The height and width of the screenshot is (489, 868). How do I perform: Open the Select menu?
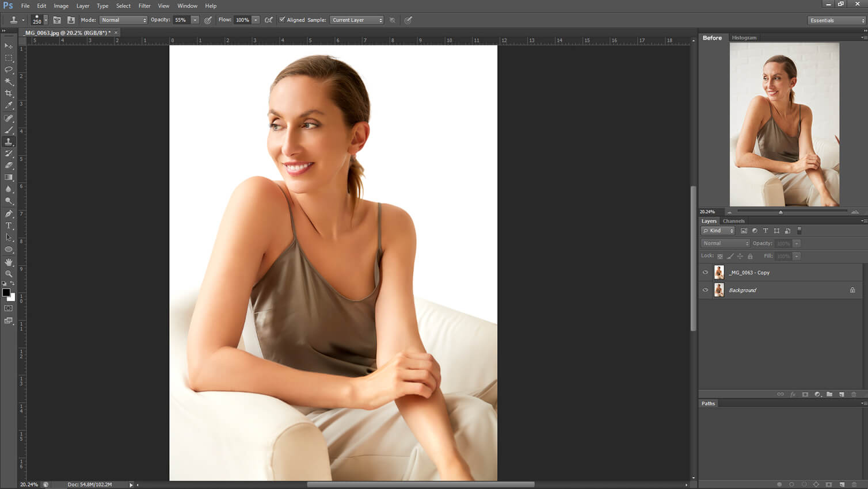coord(123,6)
